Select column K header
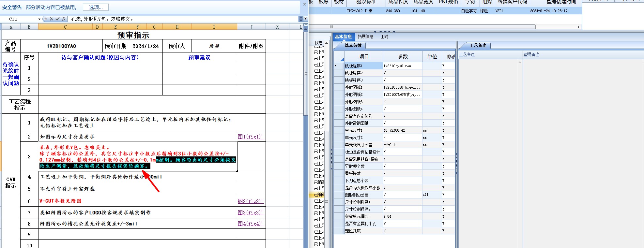 (x=277, y=27)
